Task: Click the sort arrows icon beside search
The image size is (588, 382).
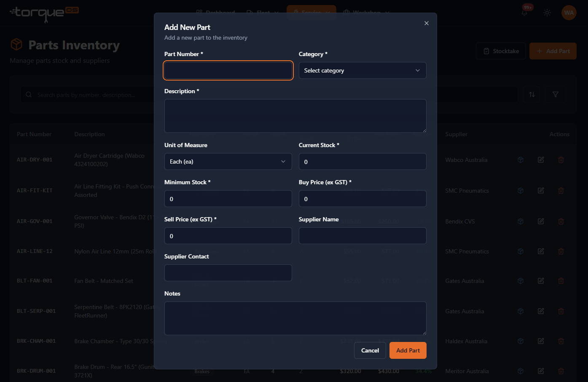Action: point(532,94)
